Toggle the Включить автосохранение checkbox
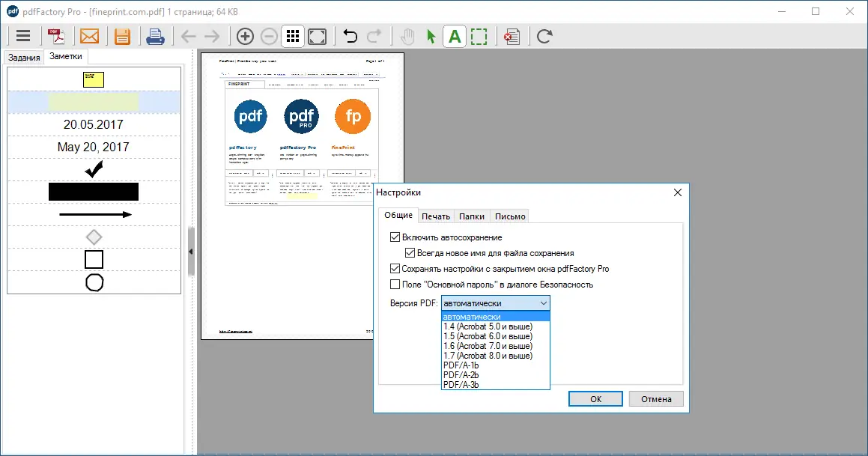This screenshot has height=456, width=868. point(395,237)
